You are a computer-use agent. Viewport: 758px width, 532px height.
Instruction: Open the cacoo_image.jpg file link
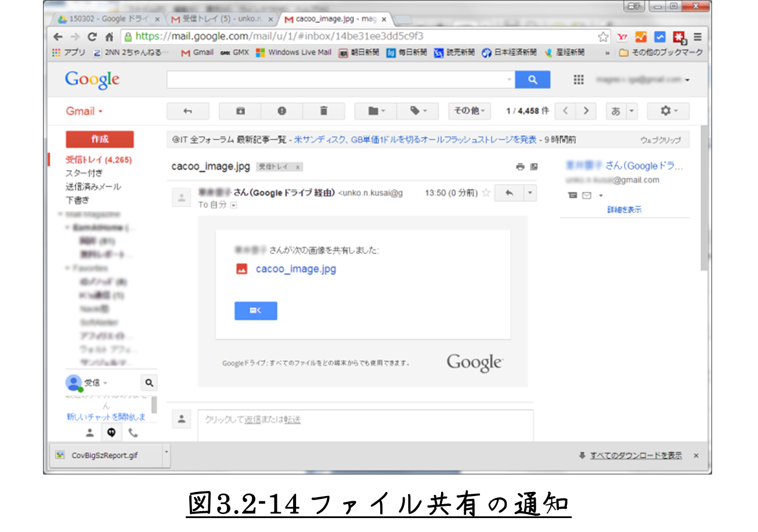[x=295, y=269]
